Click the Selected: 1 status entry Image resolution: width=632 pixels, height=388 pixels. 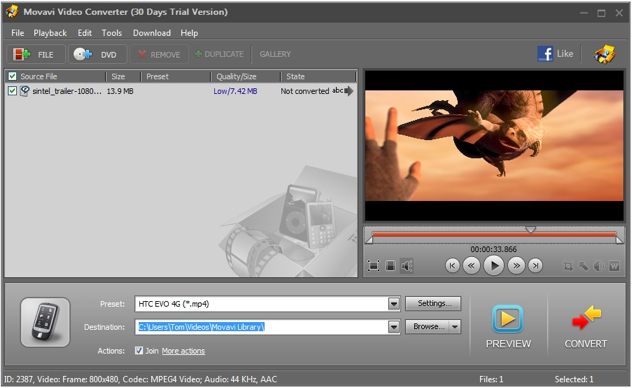574,379
